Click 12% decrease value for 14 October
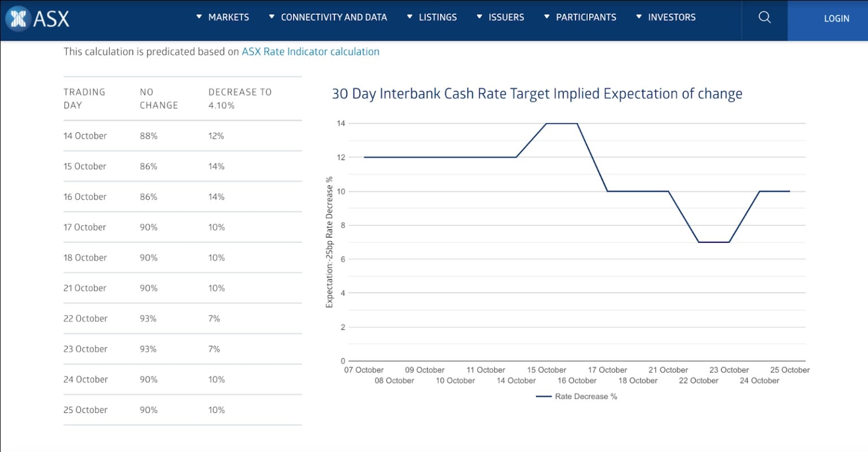Viewport: 868px width, 452px height. [216, 136]
